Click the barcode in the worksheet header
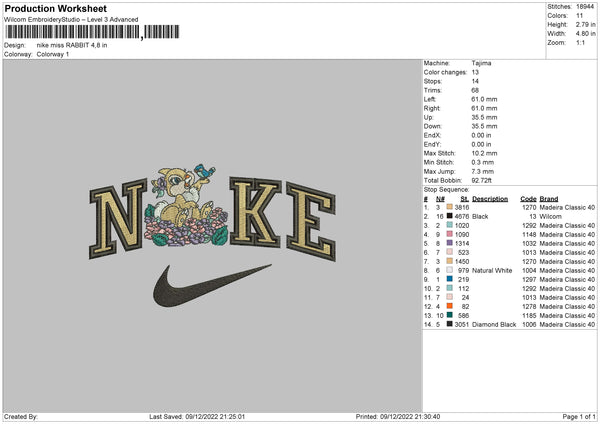The image size is (600, 424). point(92,32)
